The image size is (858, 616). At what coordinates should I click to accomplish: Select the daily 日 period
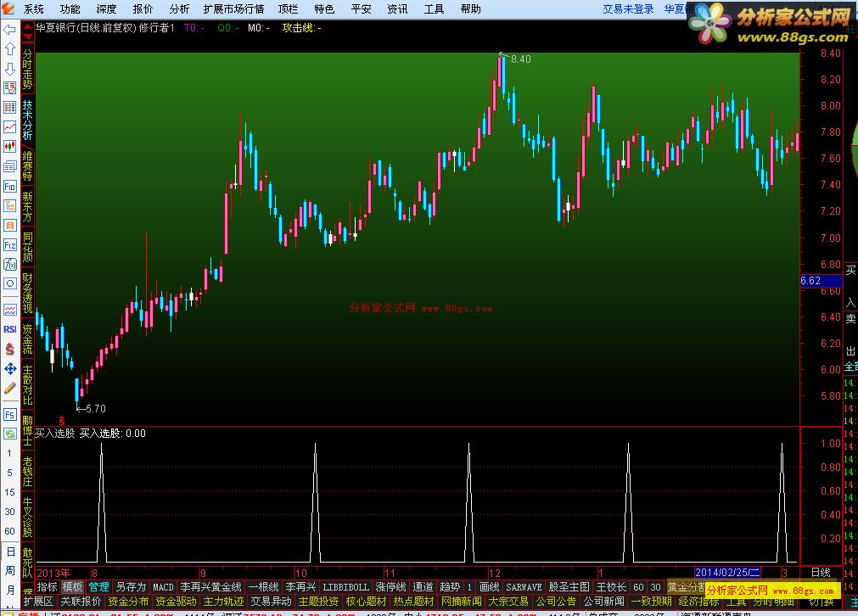click(x=10, y=552)
